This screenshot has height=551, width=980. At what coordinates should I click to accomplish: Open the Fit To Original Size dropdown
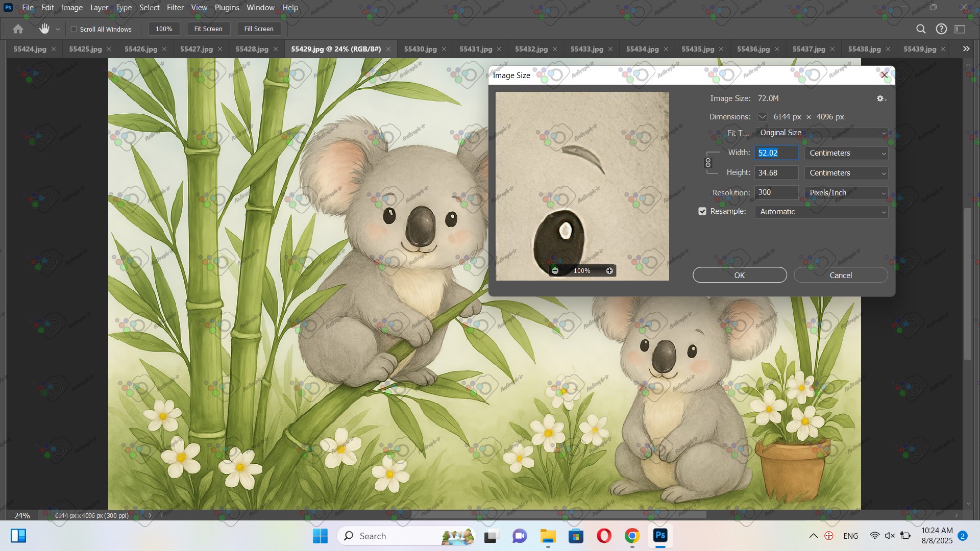point(821,133)
